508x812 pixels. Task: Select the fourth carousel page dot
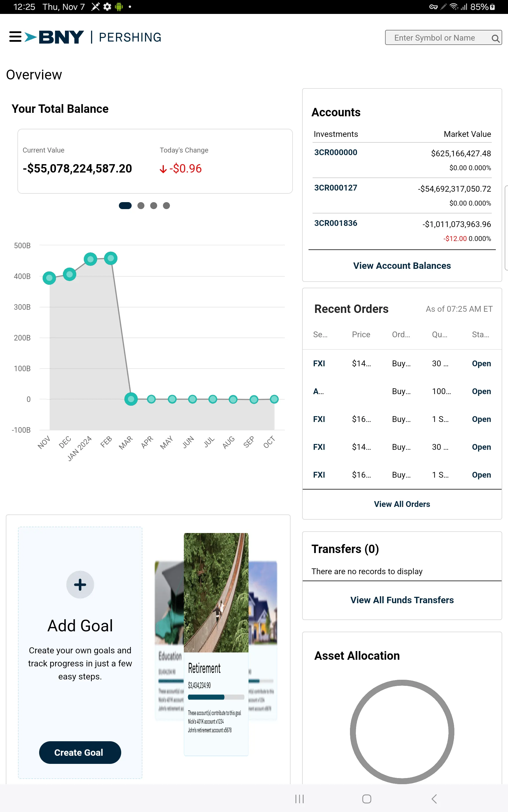click(x=166, y=206)
